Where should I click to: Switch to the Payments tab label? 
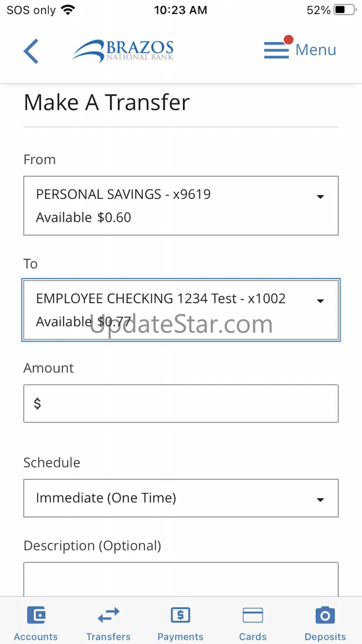(181, 637)
